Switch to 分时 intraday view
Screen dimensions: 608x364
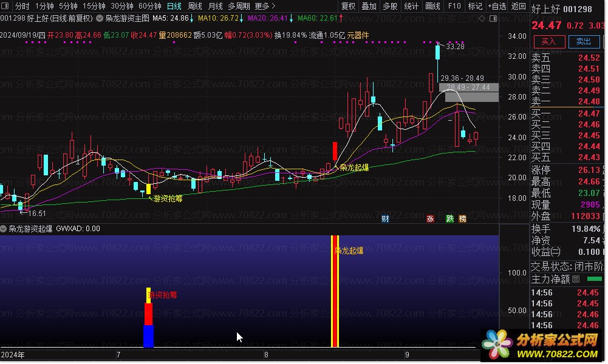(22, 6)
